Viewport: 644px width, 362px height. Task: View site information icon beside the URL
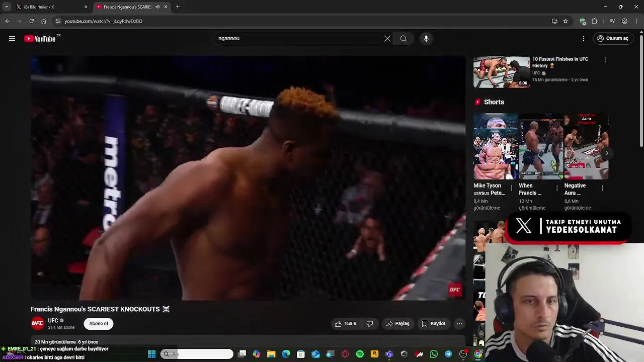pyautogui.click(x=58, y=21)
